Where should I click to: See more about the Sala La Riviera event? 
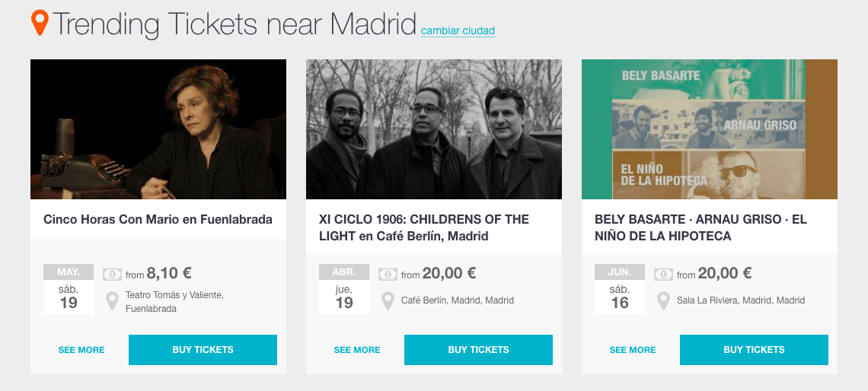coord(633,350)
